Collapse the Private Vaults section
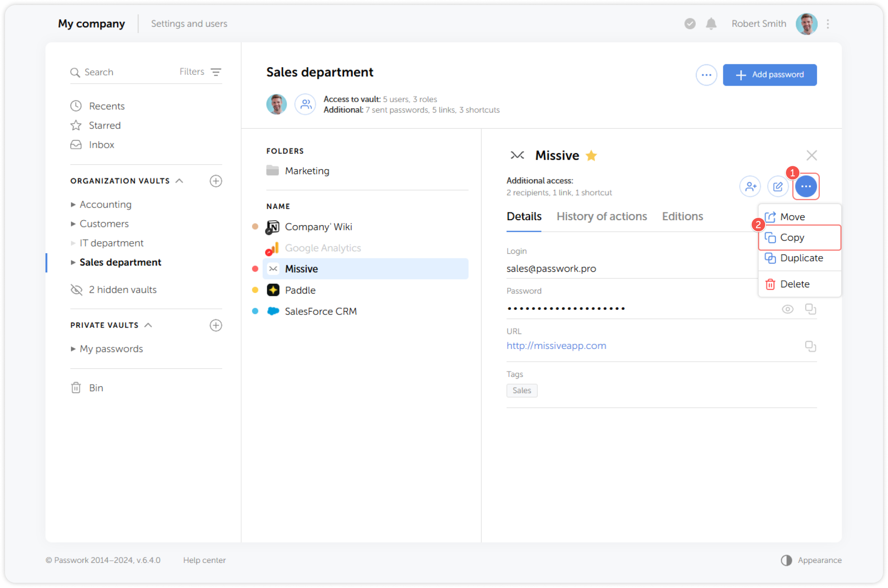The height and width of the screenshot is (588, 888). [x=149, y=325]
